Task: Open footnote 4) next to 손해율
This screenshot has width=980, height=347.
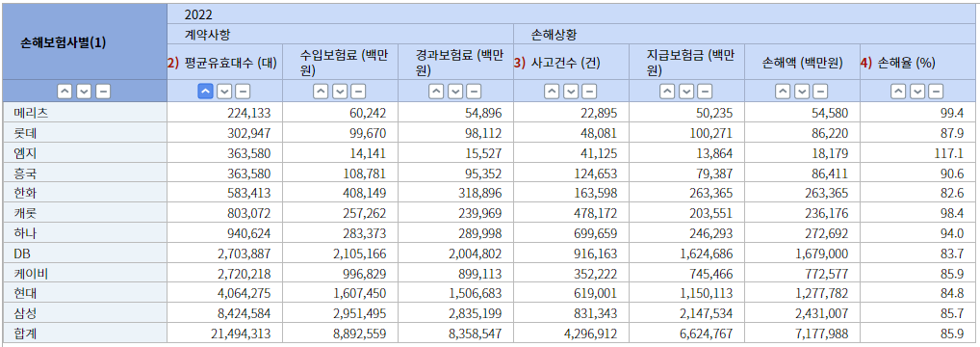Action: (x=866, y=63)
